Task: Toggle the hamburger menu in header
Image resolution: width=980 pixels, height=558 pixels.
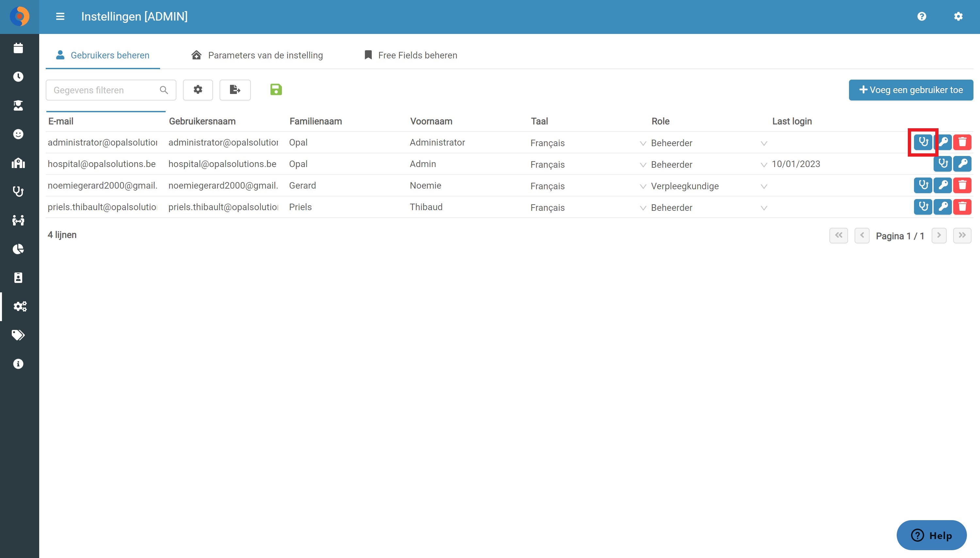Action: pos(60,17)
